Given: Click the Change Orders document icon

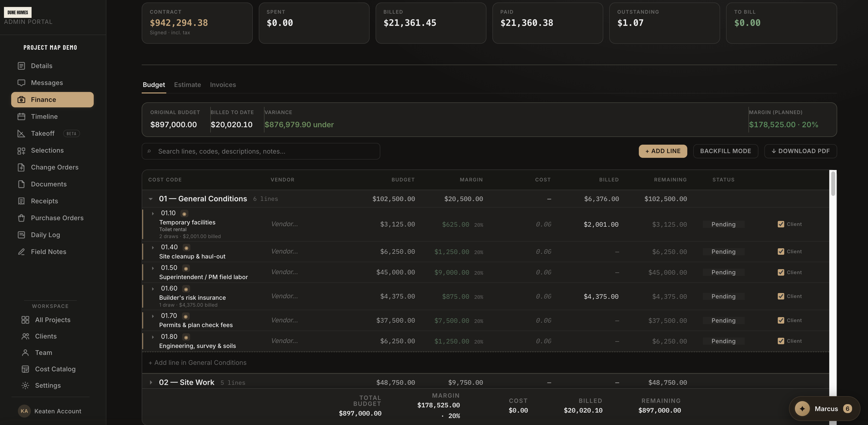Looking at the screenshot, I should click(x=21, y=167).
